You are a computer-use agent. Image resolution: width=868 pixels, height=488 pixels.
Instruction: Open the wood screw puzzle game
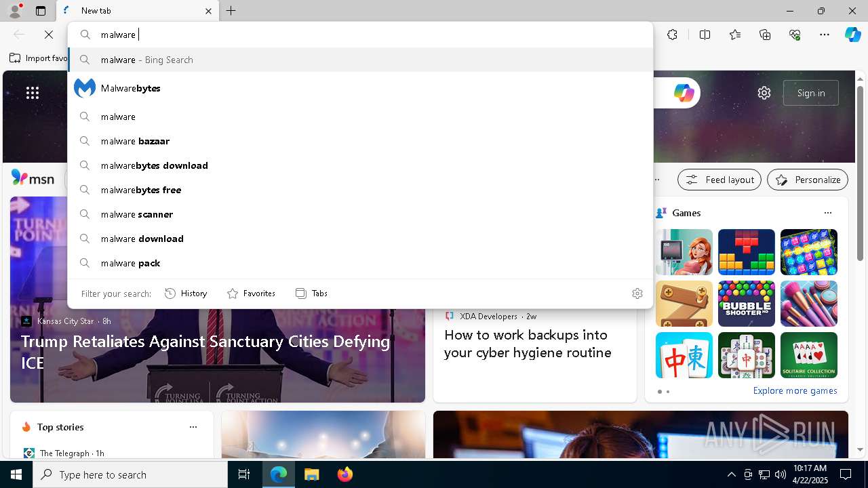coord(684,304)
